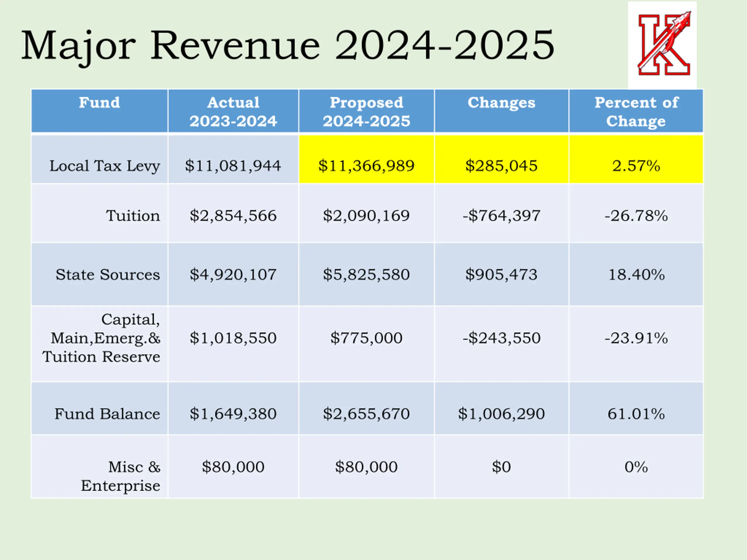
Task: Select the Tuition row label
Action: [133, 216]
